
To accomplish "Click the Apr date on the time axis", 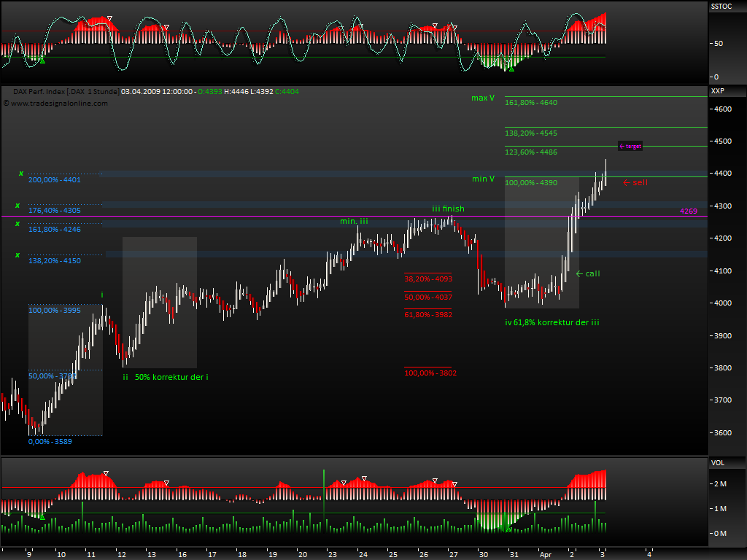I will [x=546, y=554].
